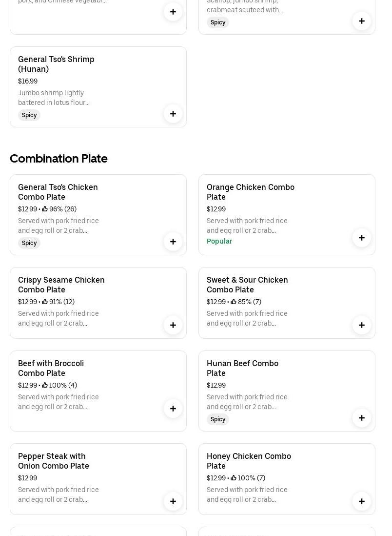Click plus button for Hunan Beef Combo
Screen dimensions: 392x536
(362, 418)
